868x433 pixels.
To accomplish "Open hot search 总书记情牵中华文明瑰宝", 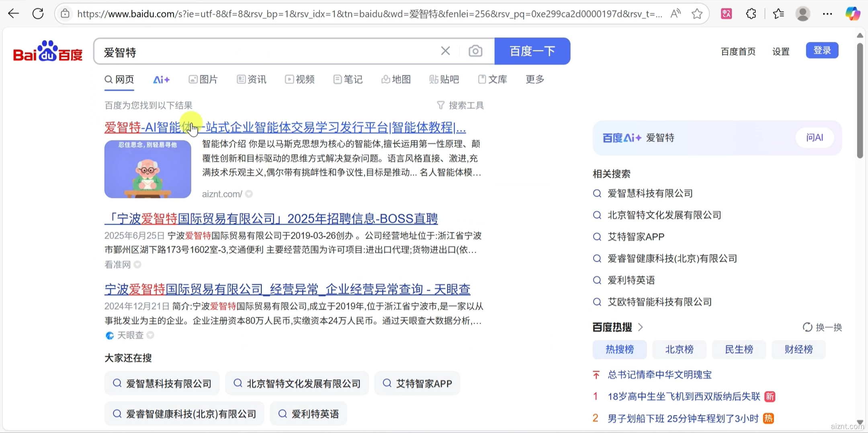I will point(659,375).
